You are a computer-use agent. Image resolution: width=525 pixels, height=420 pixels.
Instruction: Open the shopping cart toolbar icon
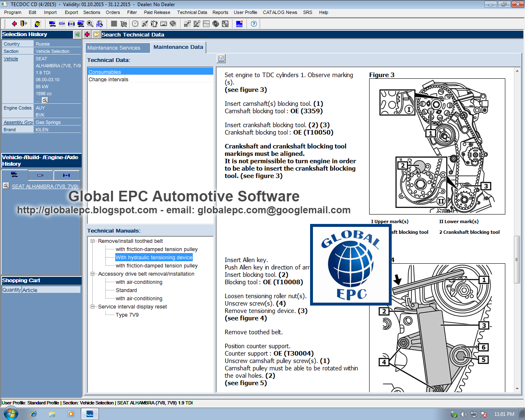[123, 24]
